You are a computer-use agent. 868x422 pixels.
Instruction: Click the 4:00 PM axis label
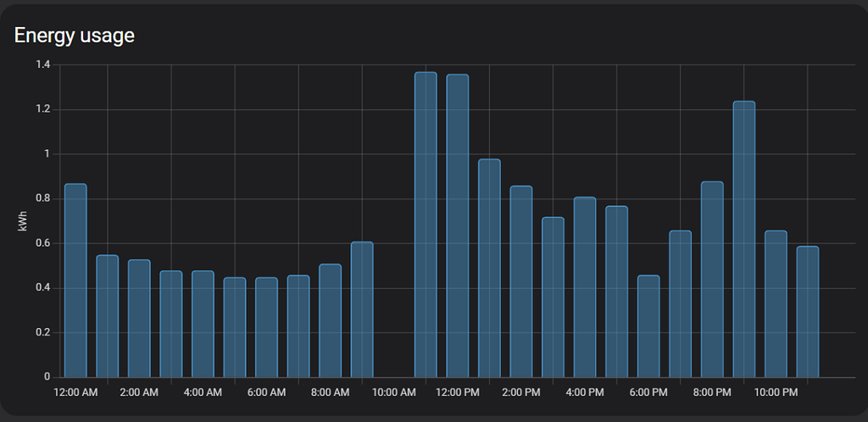pos(585,392)
